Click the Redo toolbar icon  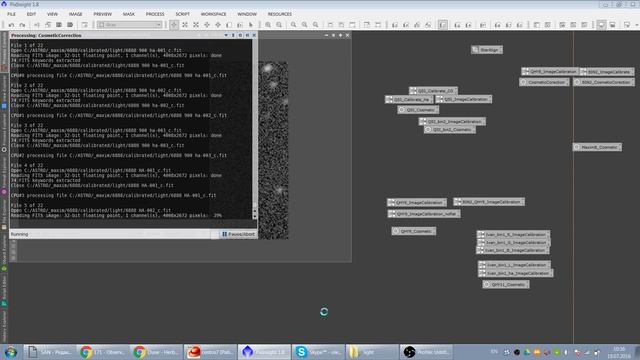[22, 25]
